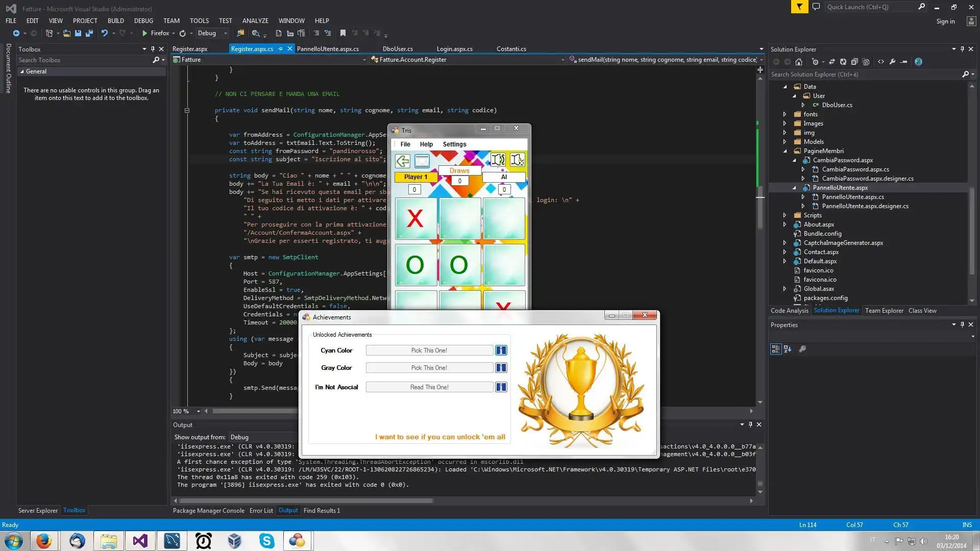Screen dimensions: 980x551
Task: Open the Debug configuration dropdown
Action: pyautogui.click(x=226, y=33)
